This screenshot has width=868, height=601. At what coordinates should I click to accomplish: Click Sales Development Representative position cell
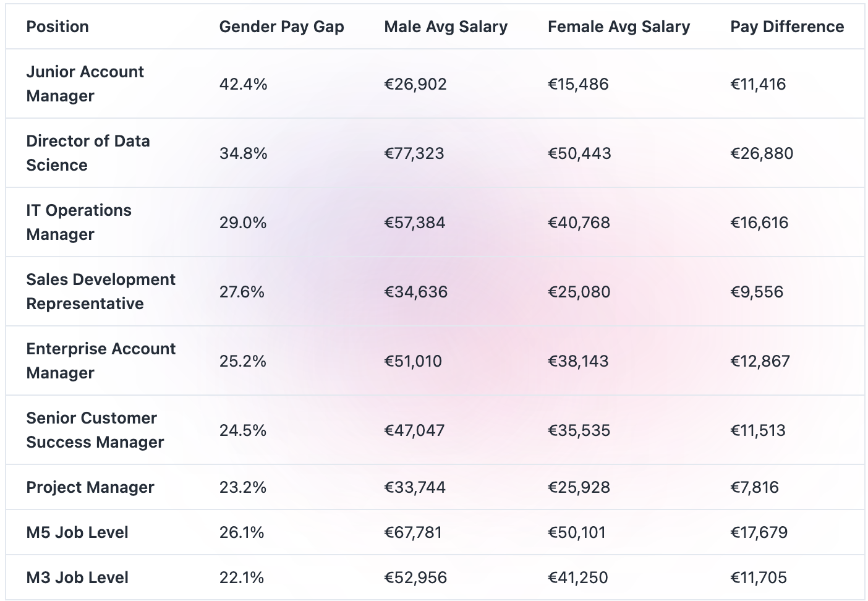click(101, 291)
